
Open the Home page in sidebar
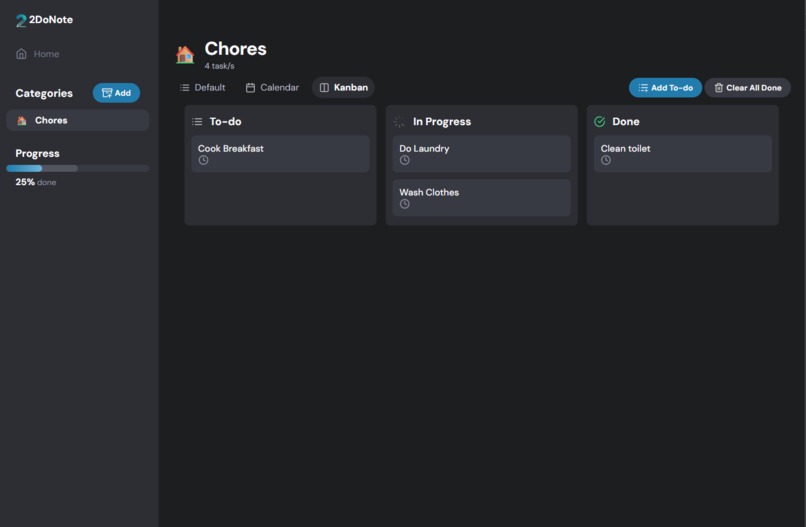[x=38, y=54]
